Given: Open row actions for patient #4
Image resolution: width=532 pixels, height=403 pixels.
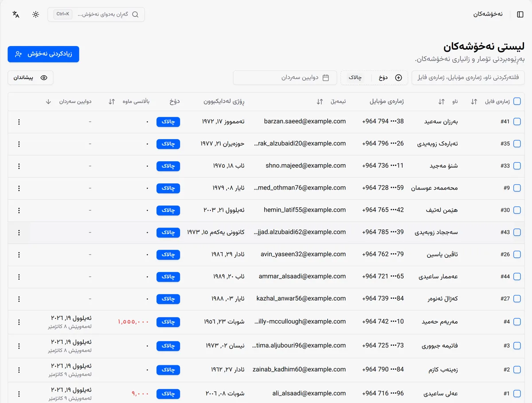Looking at the screenshot, I should 19,322.
